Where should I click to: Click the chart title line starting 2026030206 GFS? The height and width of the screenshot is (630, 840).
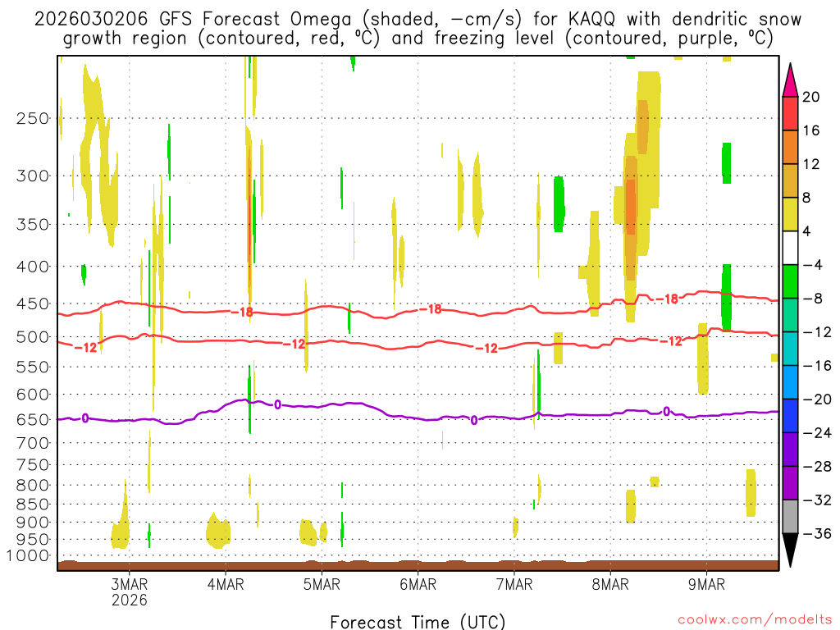click(x=418, y=19)
